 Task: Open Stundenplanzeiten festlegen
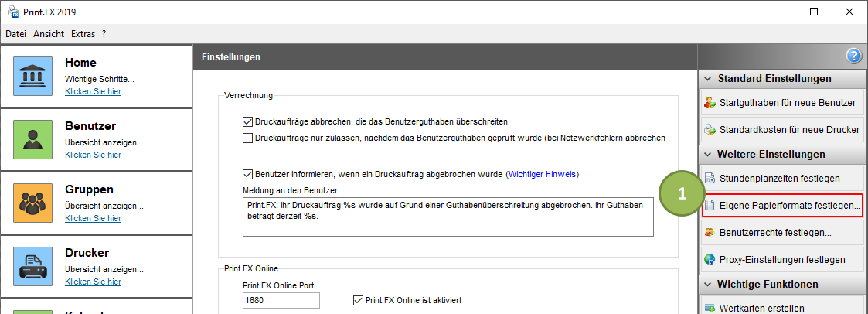pos(781,179)
